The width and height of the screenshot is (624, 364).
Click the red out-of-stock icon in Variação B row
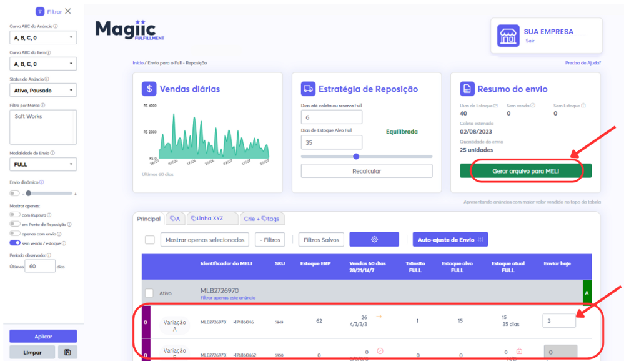(519, 351)
